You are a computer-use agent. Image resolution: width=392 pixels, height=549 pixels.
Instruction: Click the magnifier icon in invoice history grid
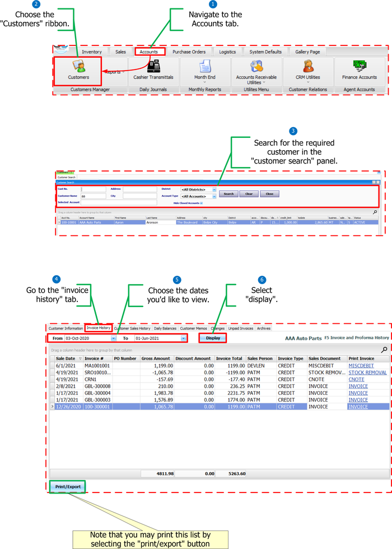384,350
